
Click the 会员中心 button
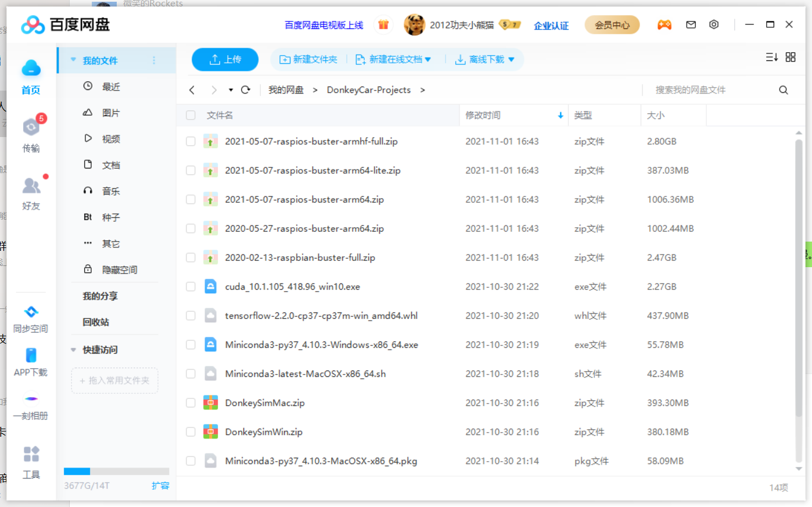point(612,25)
